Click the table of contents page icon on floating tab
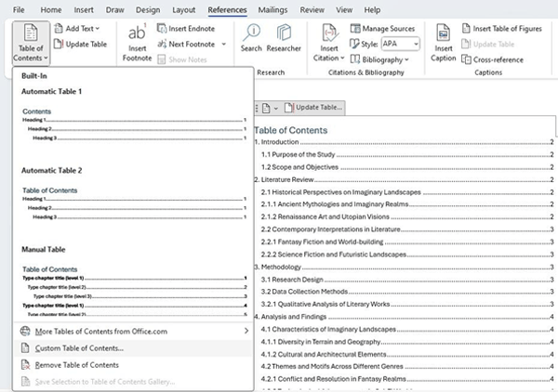 [x=266, y=108]
